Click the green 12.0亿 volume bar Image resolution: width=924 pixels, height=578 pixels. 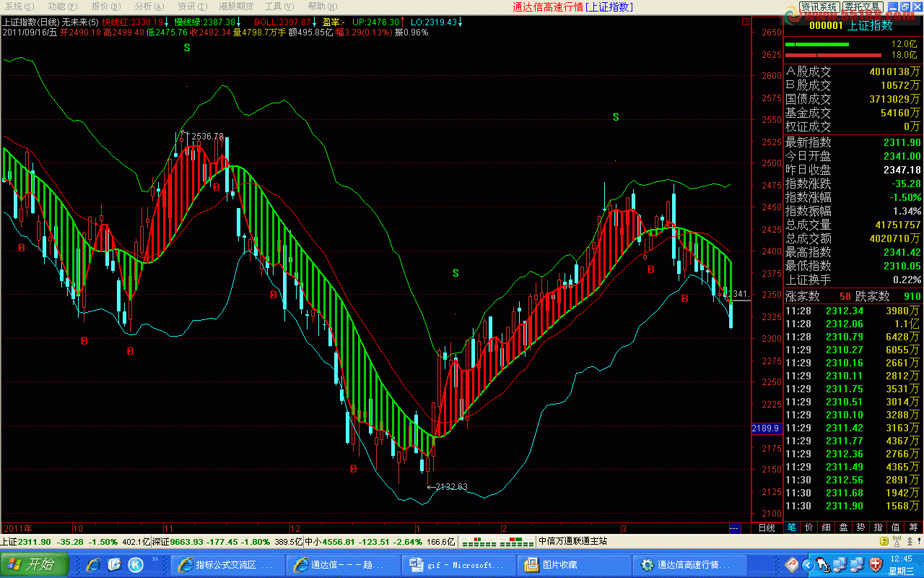(817, 44)
